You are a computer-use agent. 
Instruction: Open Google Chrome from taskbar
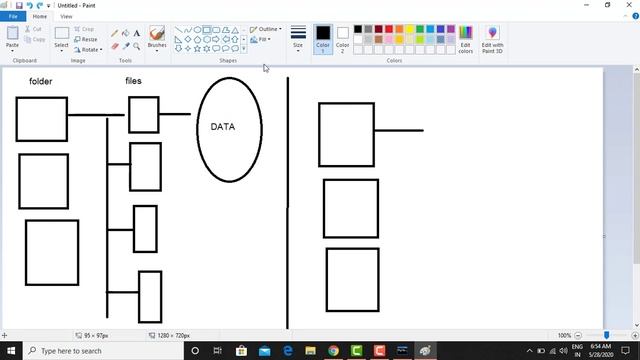coord(333,351)
